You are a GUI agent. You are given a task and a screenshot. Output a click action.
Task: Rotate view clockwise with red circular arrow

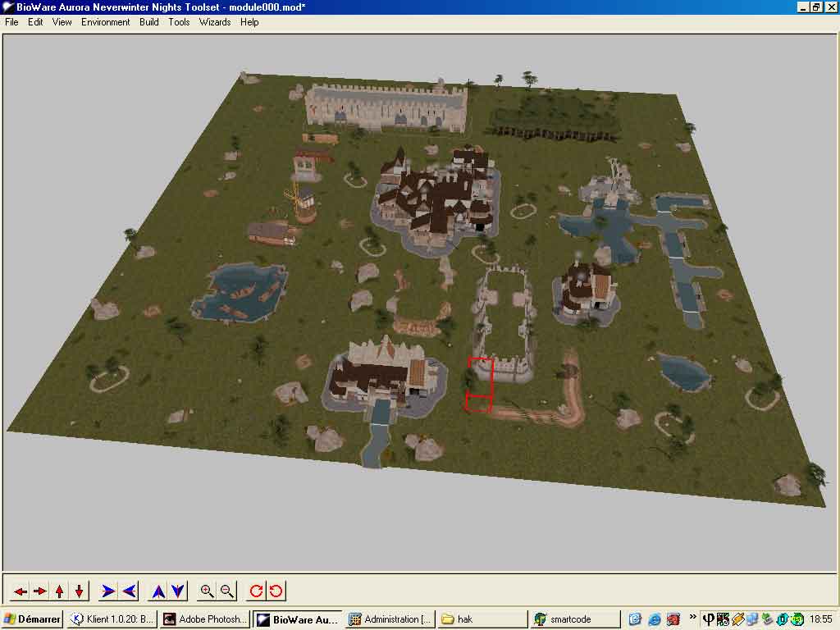pyautogui.click(x=256, y=591)
